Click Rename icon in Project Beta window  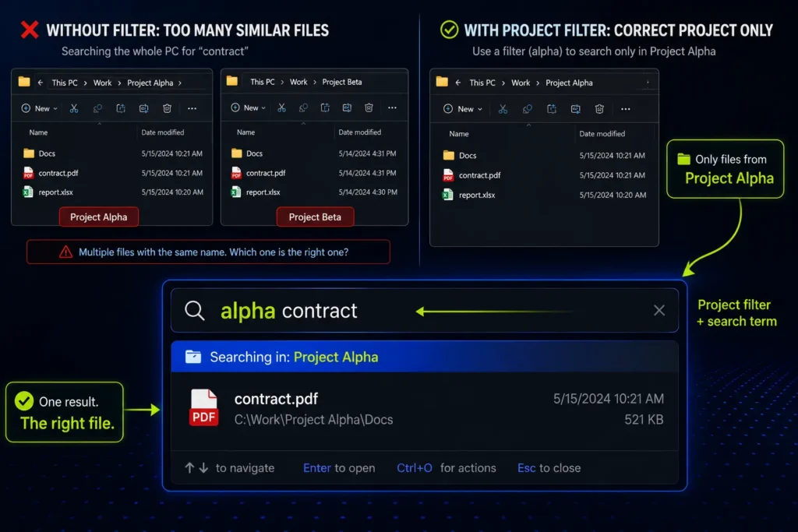[x=347, y=107]
